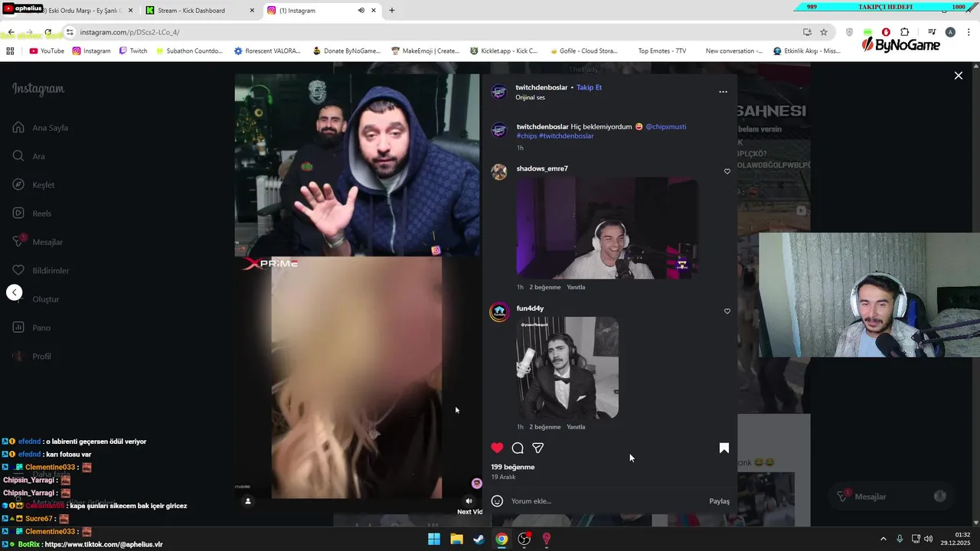
Task: Open 'Mesajlar' in the Instagram sidebar
Action: tap(38, 242)
